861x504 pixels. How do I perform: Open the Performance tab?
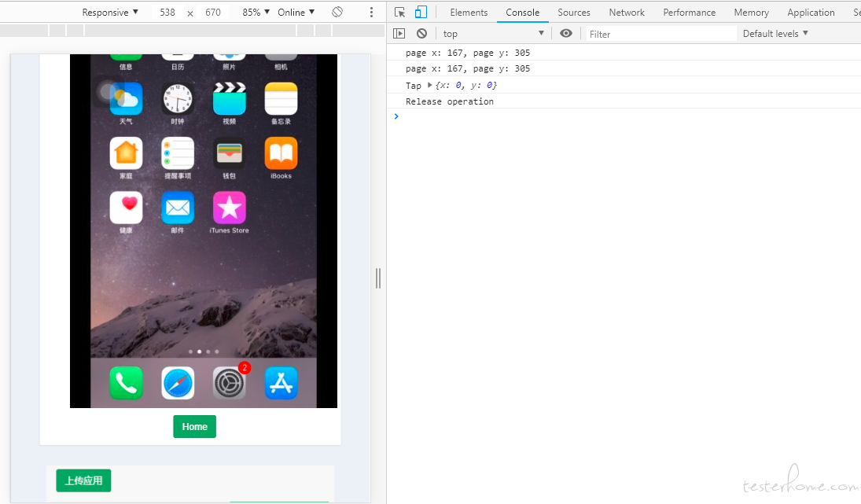pyautogui.click(x=689, y=12)
